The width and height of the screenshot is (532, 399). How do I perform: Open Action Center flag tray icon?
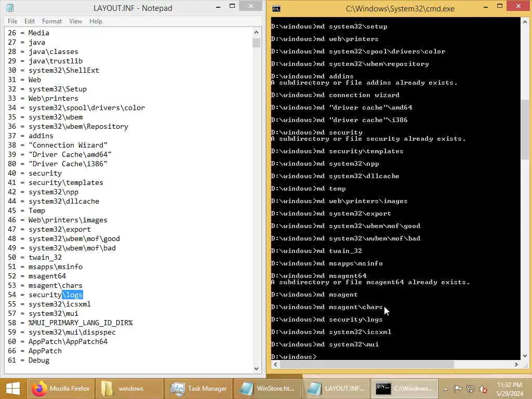pos(458,389)
